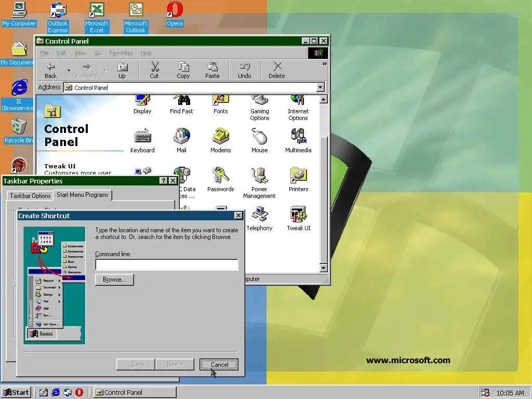Image resolution: width=532 pixels, height=399 pixels.
Task: Open Power Management icon
Action: click(x=260, y=183)
